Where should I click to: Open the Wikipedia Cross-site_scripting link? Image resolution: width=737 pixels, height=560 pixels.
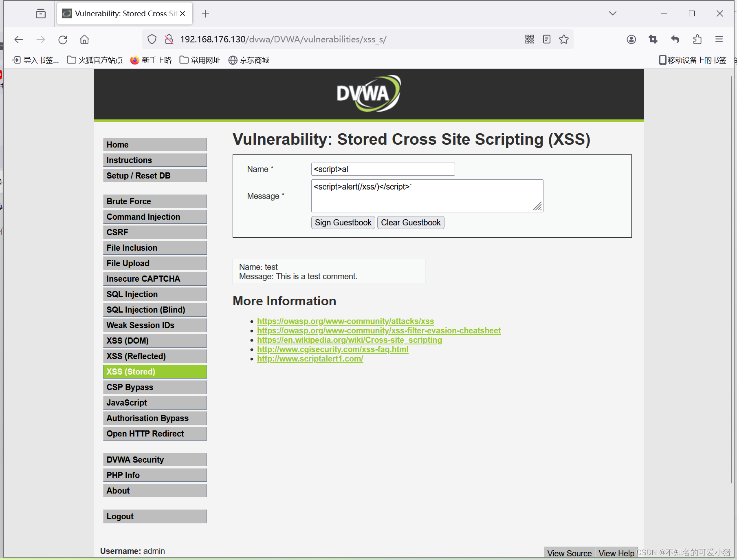click(350, 340)
